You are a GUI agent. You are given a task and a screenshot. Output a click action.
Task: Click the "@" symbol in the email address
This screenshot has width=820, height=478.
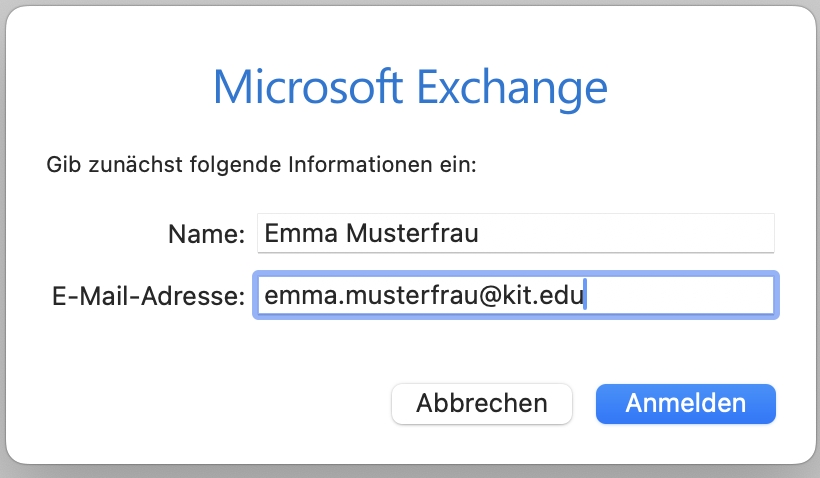click(498, 296)
